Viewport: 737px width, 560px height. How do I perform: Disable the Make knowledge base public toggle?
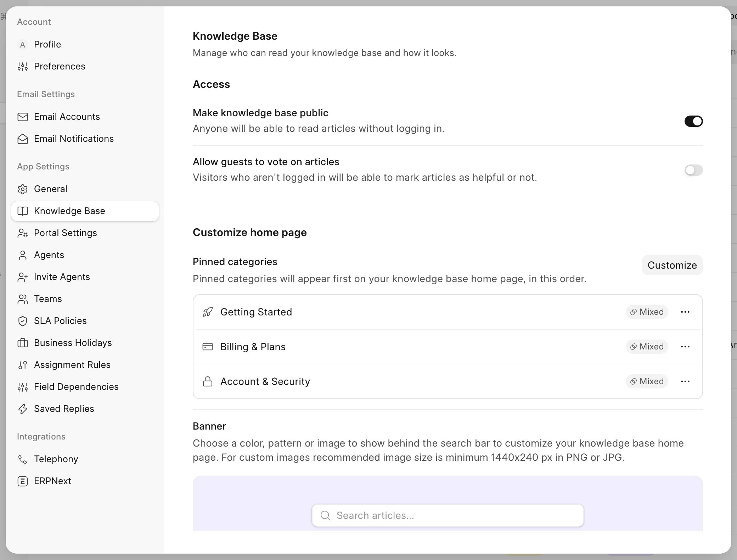click(x=693, y=121)
